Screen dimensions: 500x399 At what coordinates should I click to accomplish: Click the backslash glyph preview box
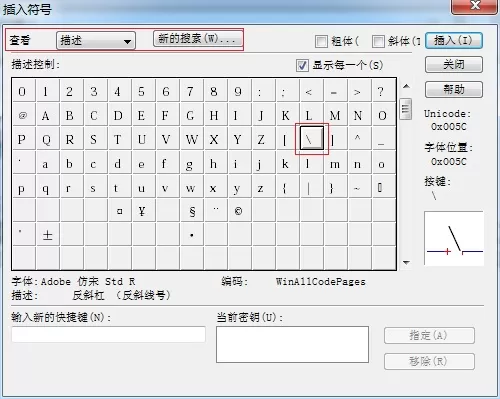pyautogui.click(x=454, y=238)
